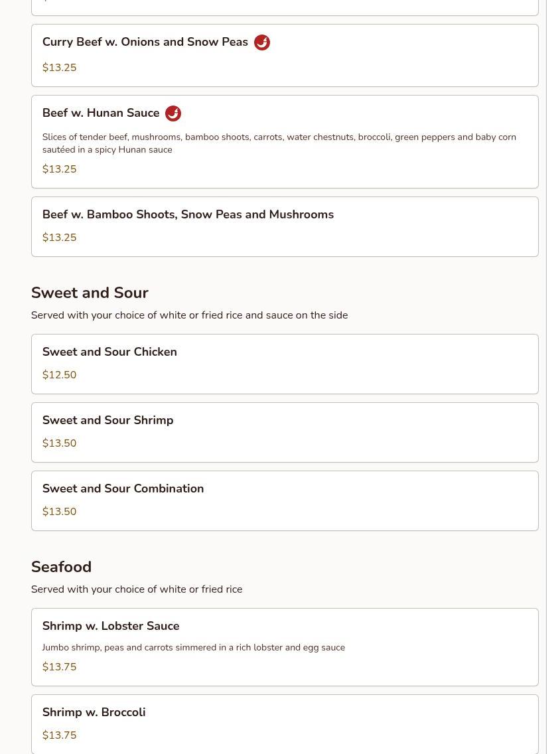Image resolution: width=560 pixels, height=754 pixels.
Task: Click the lobster and egg sauce description
Action: (193, 648)
